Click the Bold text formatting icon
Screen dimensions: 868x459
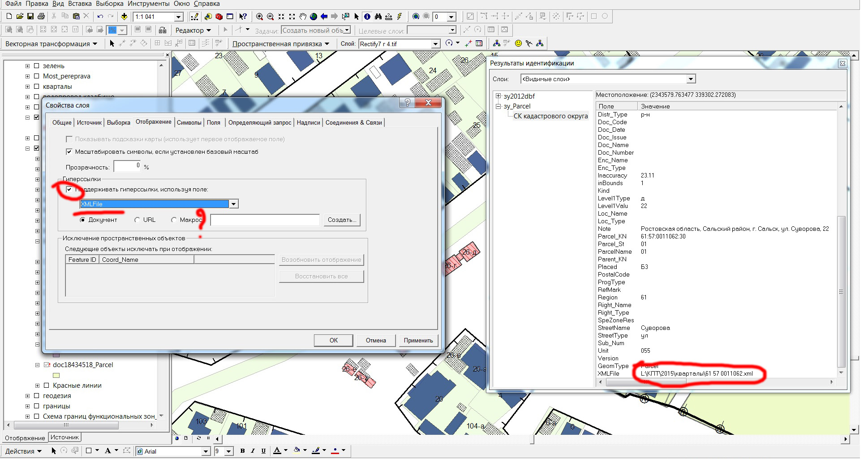[242, 451]
